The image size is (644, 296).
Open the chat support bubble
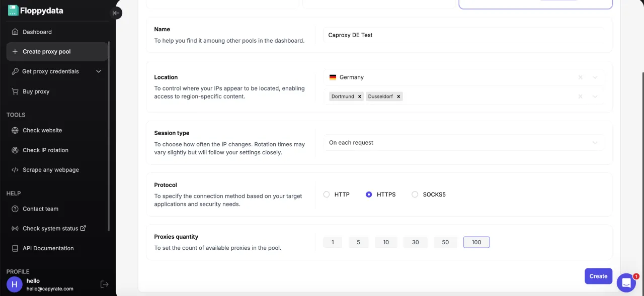[626, 283]
